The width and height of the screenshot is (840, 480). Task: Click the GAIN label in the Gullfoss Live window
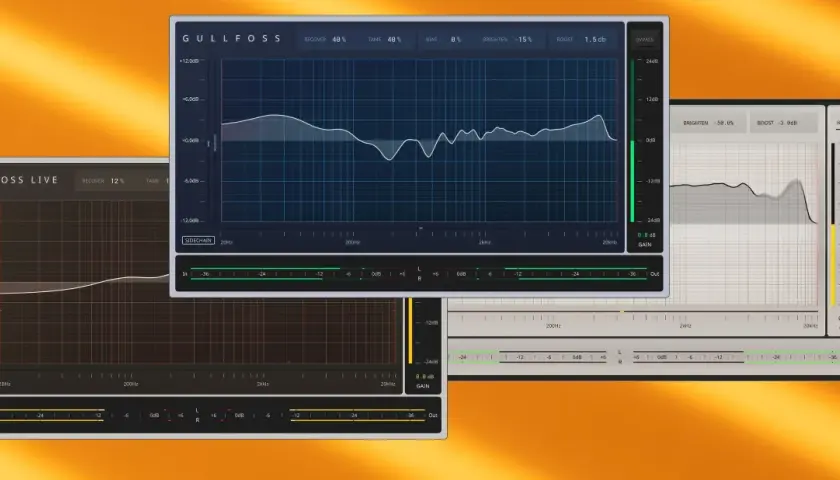point(423,386)
